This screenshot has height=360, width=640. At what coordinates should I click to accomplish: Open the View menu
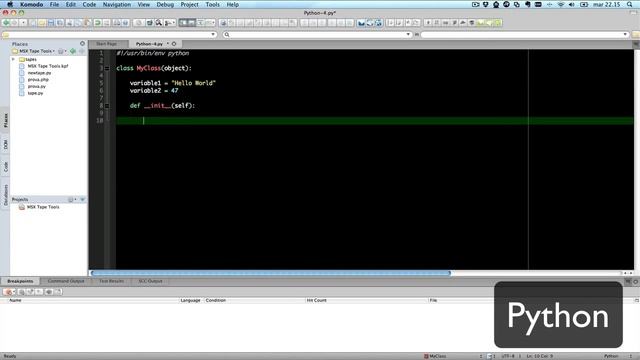[143, 4]
